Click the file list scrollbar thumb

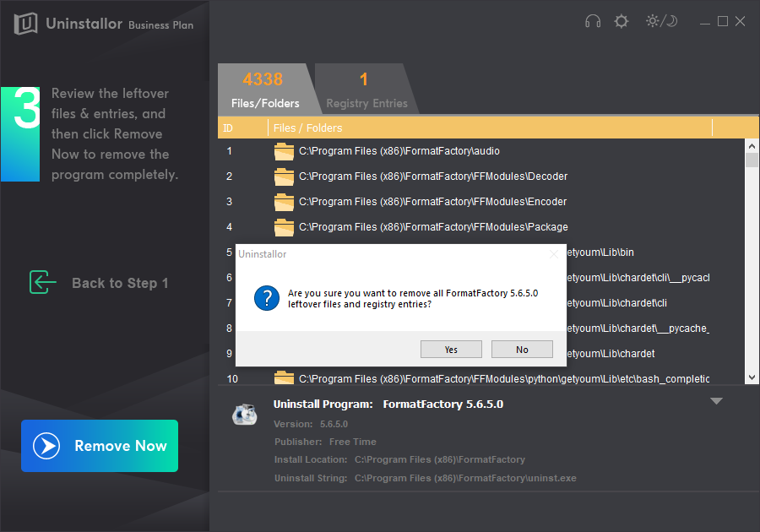coord(752,160)
